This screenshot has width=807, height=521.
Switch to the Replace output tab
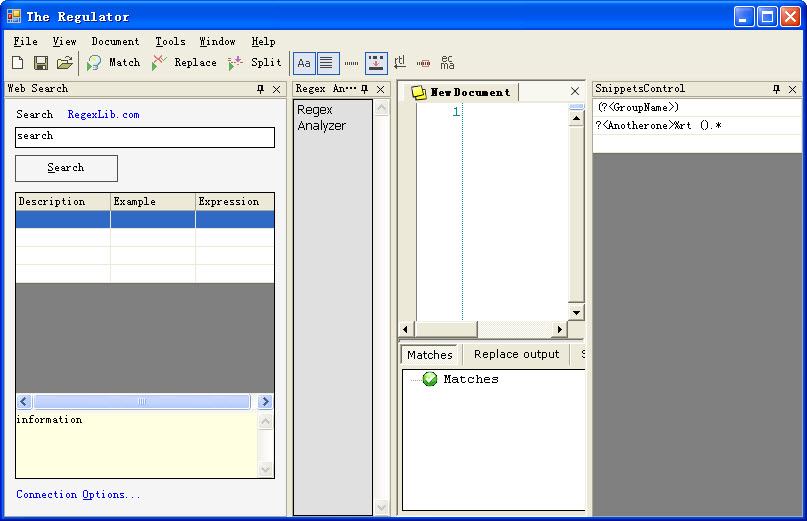click(x=516, y=355)
